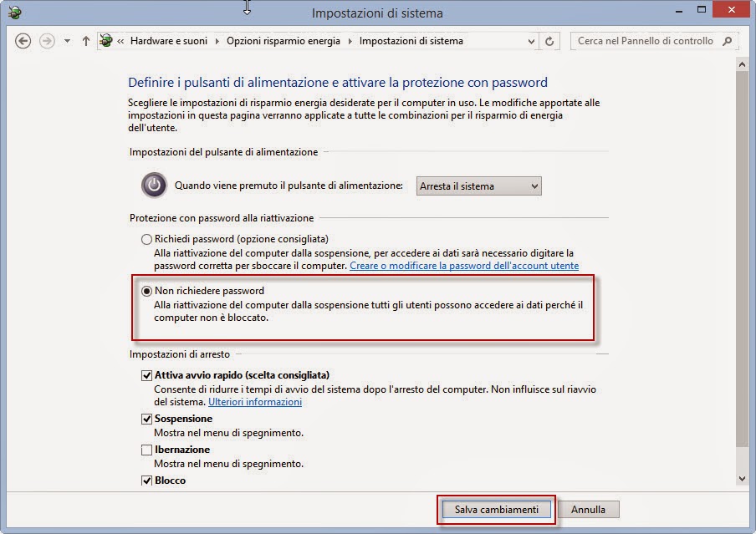The image size is (756, 534).
Task: Click the power options icon in the address bar
Action: pyautogui.click(x=106, y=41)
